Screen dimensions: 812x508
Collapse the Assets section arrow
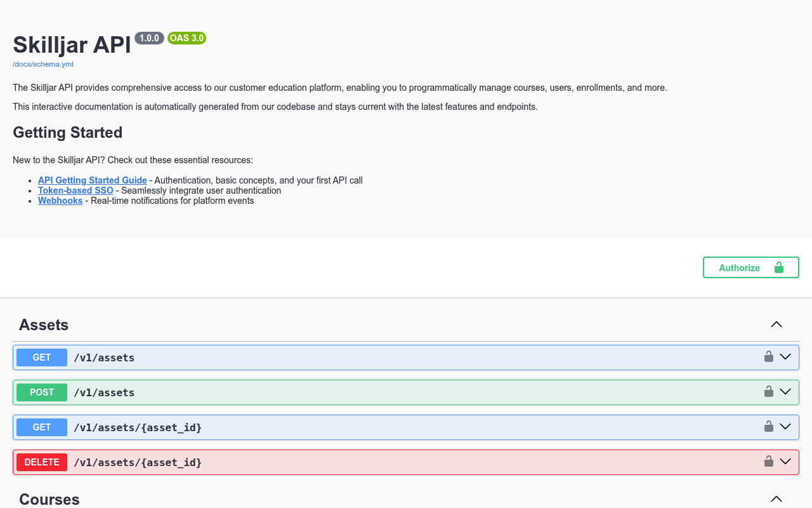coord(776,324)
